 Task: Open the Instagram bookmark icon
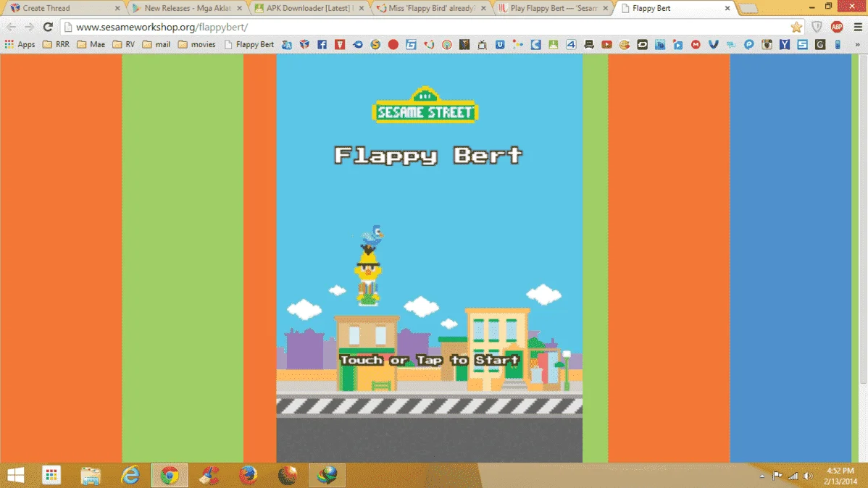tap(767, 44)
